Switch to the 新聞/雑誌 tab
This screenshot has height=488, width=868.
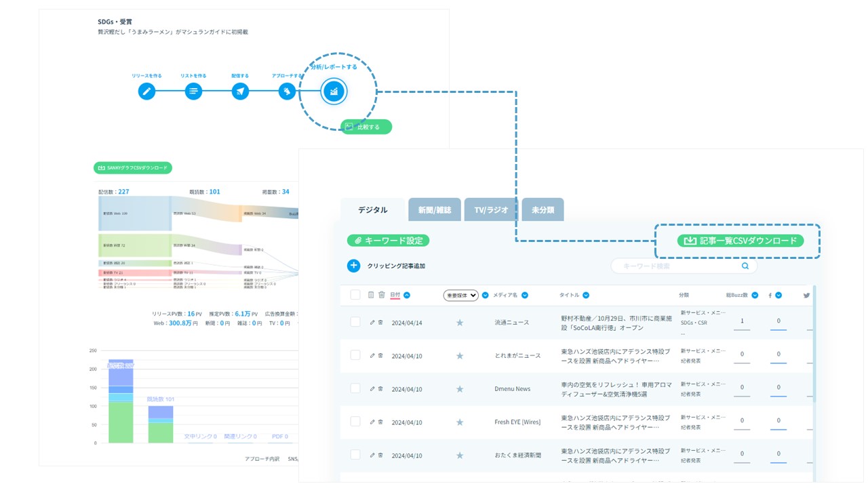435,210
